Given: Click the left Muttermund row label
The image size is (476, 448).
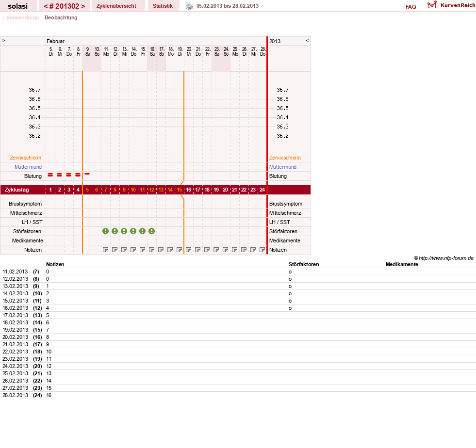Looking at the screenshot, I should click(x=28, y=167).
